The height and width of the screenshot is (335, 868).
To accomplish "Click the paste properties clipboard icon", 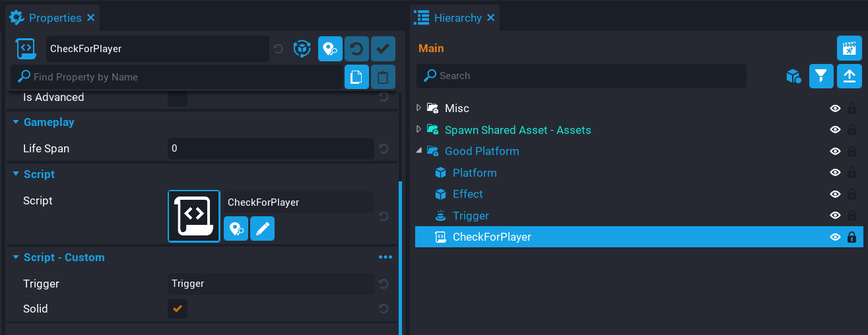I will (383, 77).
